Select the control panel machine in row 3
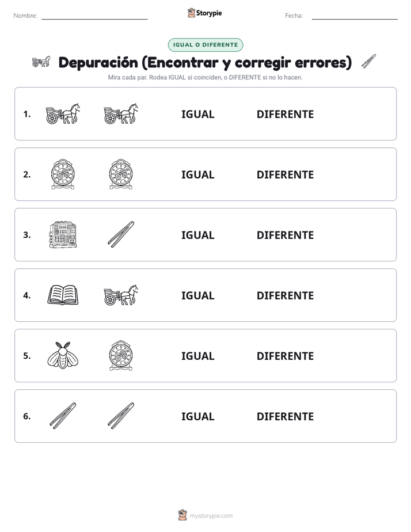Viewport: 411px width, 532px height. [63, 234]
